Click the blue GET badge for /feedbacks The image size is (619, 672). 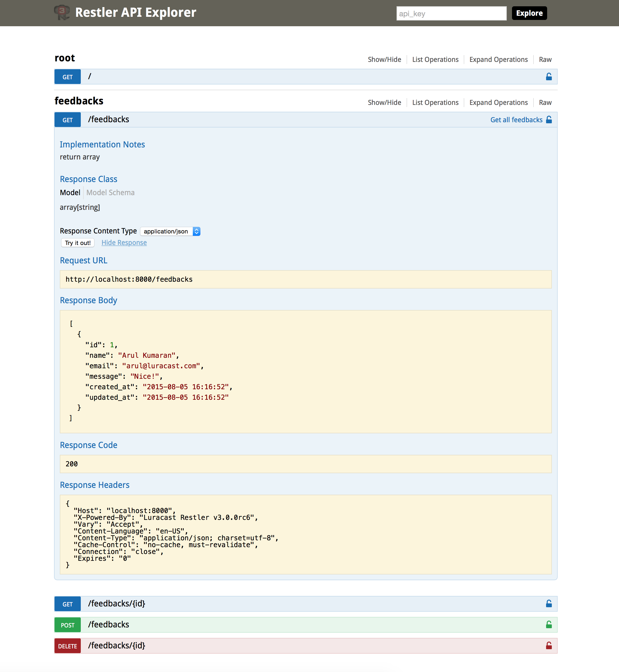pos(67,120)
